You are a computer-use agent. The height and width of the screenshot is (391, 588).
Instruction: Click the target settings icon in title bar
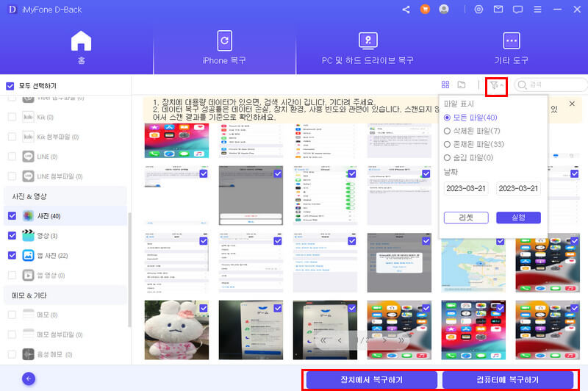(x=478, y=10)
